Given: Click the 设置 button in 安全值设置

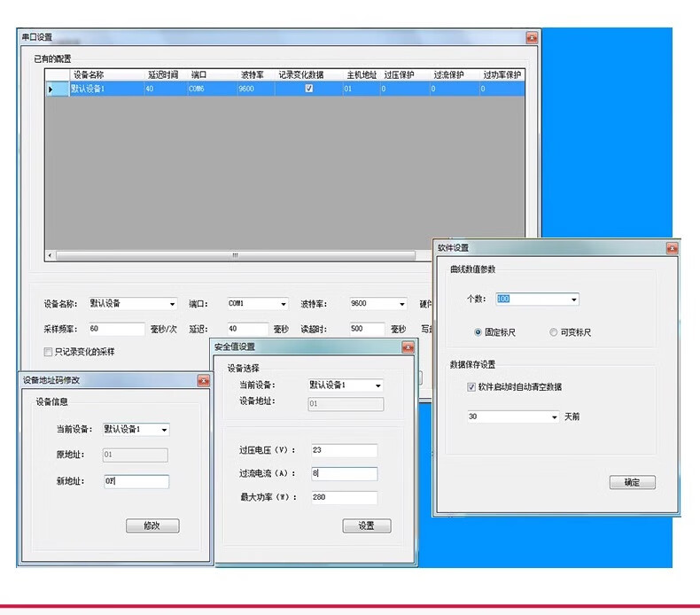Looking at the screenshot, I should (366, 525).
